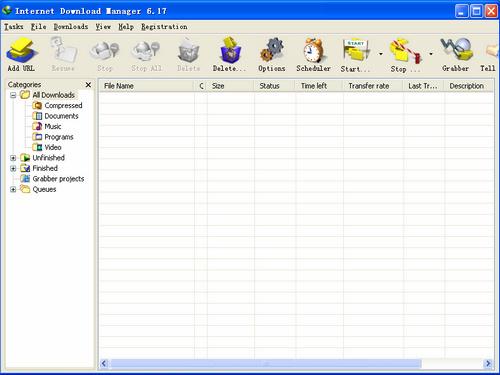Click the horizontal scrollbar left arrow
Screen dimensions: 500x375
coord(104,364)
